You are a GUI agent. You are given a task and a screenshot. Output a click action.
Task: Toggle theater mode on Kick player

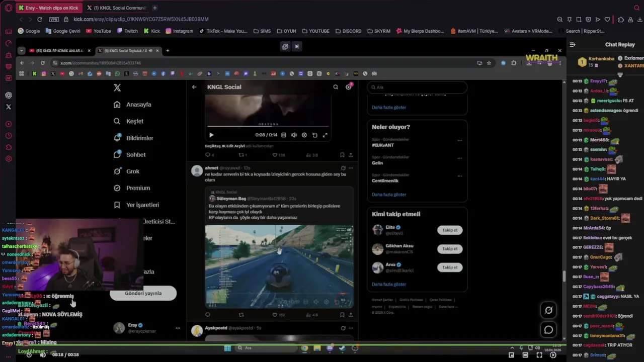(x=525, y=355)
